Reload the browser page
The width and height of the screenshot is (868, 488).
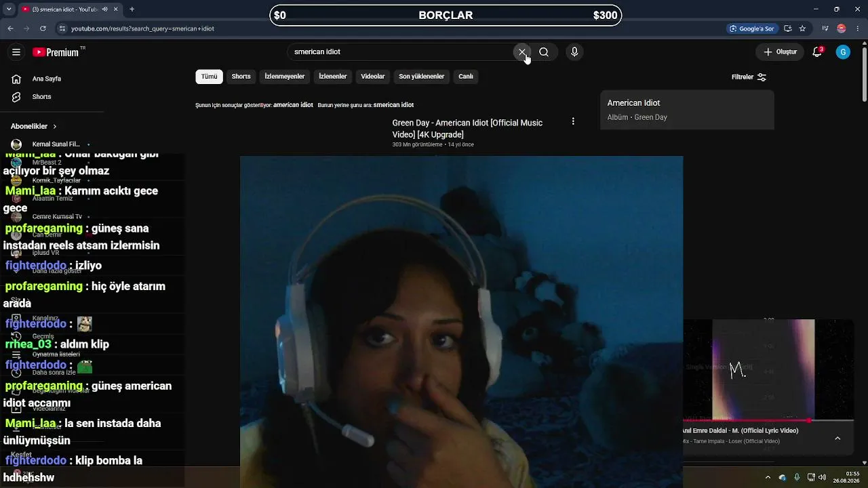coord(43,28)
